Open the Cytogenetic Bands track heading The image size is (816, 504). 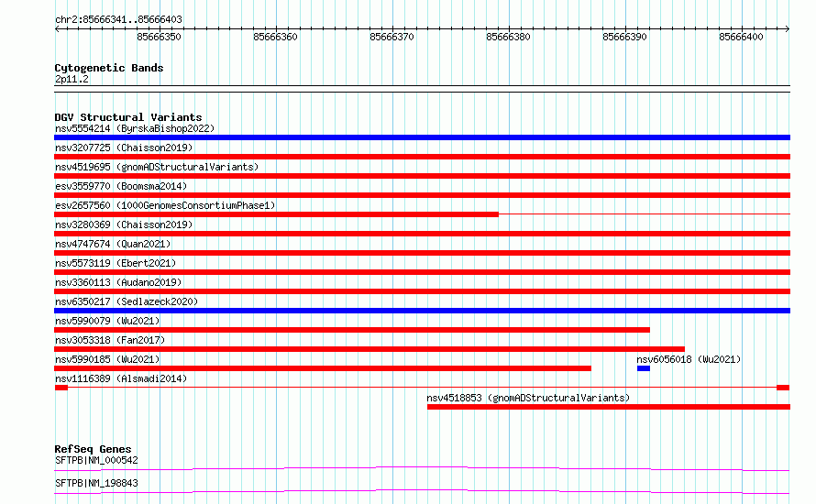109,68
